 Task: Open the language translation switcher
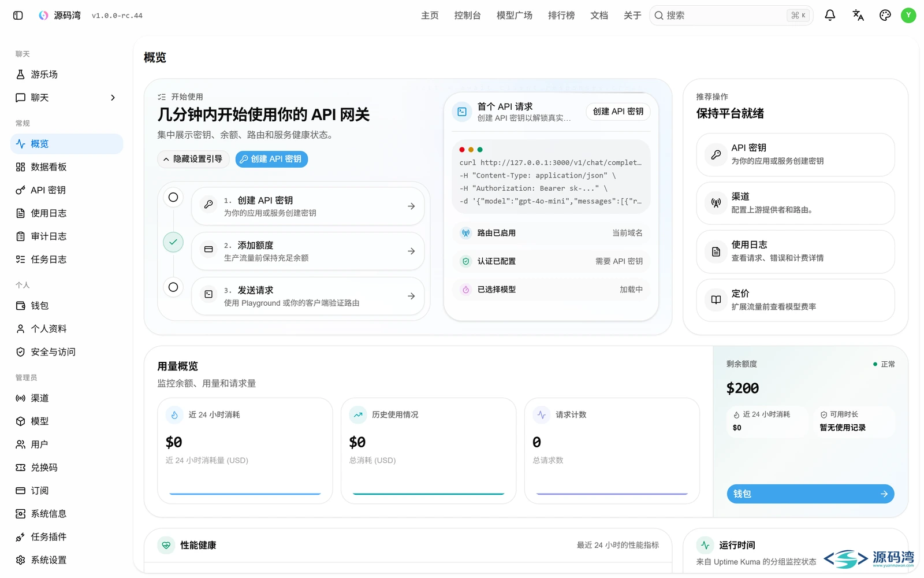click(858, 16)
